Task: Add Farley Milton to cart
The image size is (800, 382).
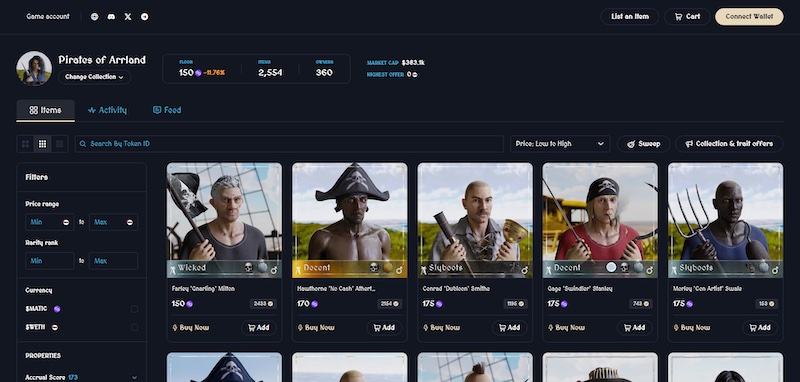Action: (x=259, y=327)
